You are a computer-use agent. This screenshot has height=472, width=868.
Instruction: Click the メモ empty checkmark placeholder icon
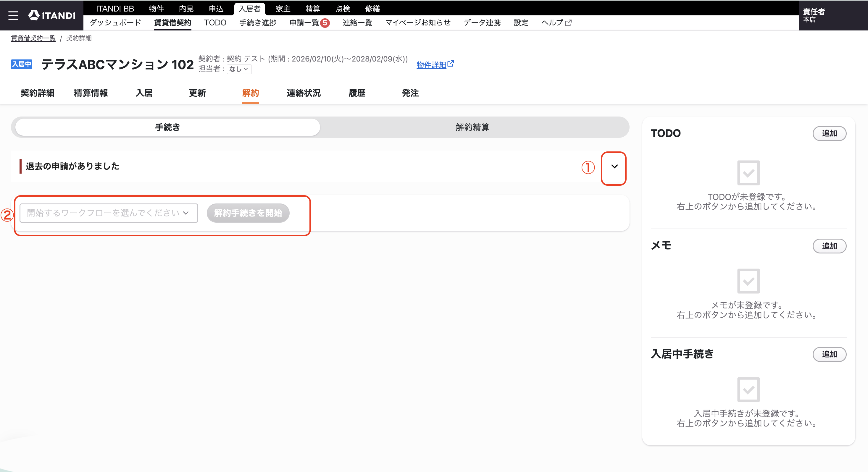click(748, 281)
